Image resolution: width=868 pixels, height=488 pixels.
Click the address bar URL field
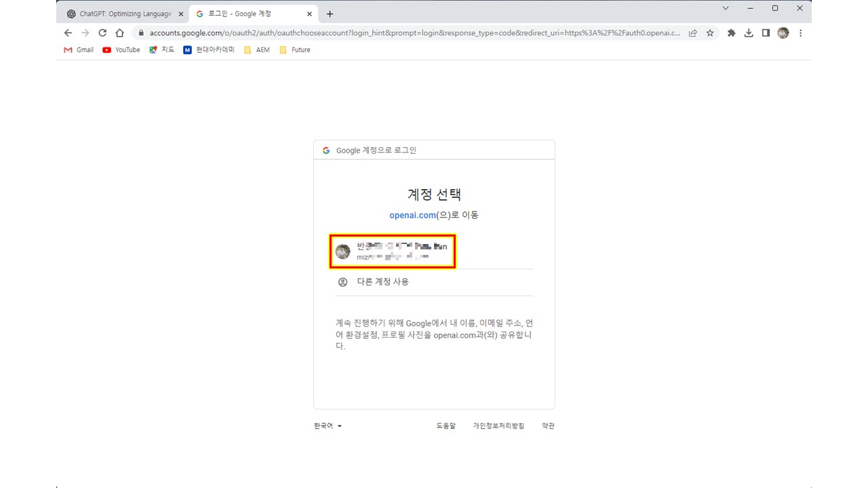(x=414, y=33)
